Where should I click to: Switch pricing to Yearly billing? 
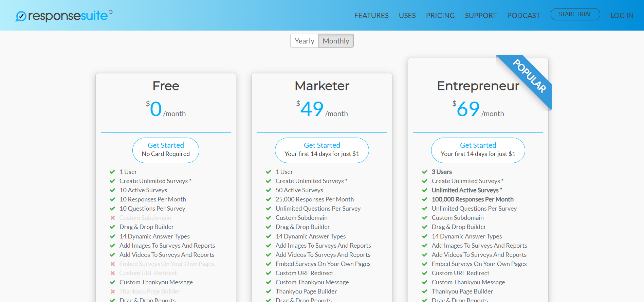[305, 41]
